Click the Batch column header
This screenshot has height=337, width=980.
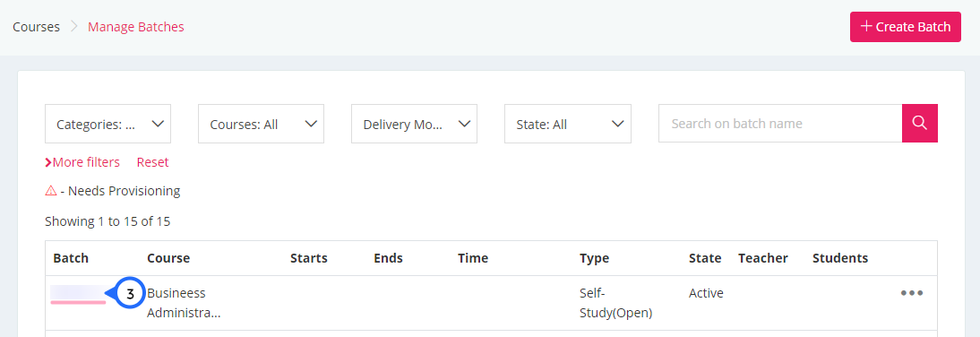(71, 258)
